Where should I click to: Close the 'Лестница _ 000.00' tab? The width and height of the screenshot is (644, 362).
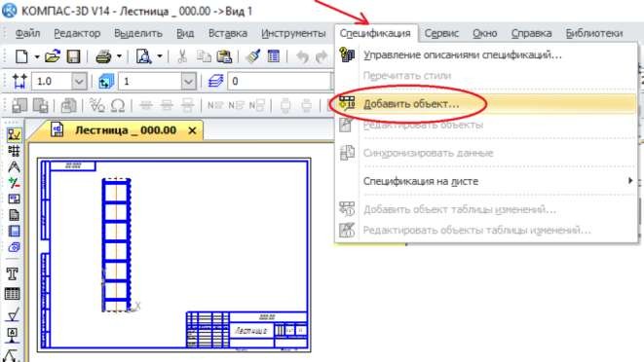[192, 131]
